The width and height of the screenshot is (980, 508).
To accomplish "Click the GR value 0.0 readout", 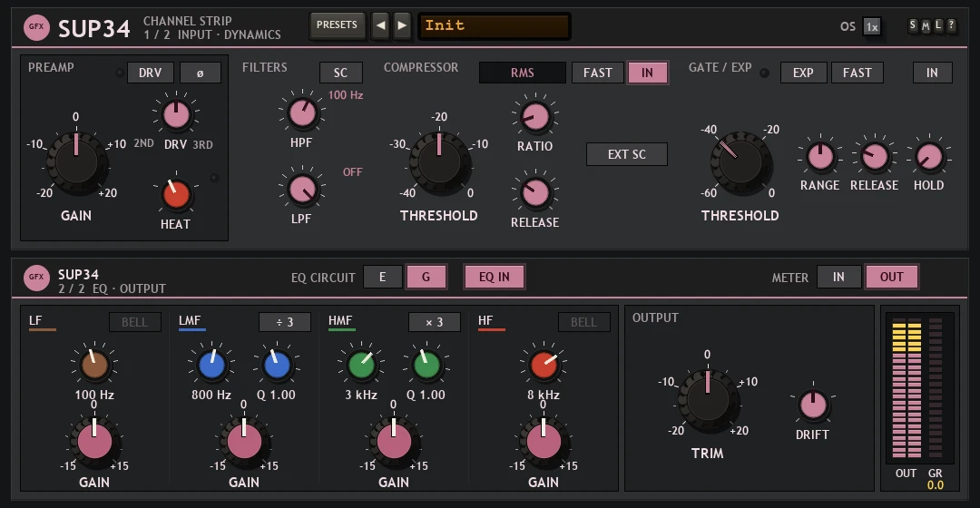I will 936,485.
